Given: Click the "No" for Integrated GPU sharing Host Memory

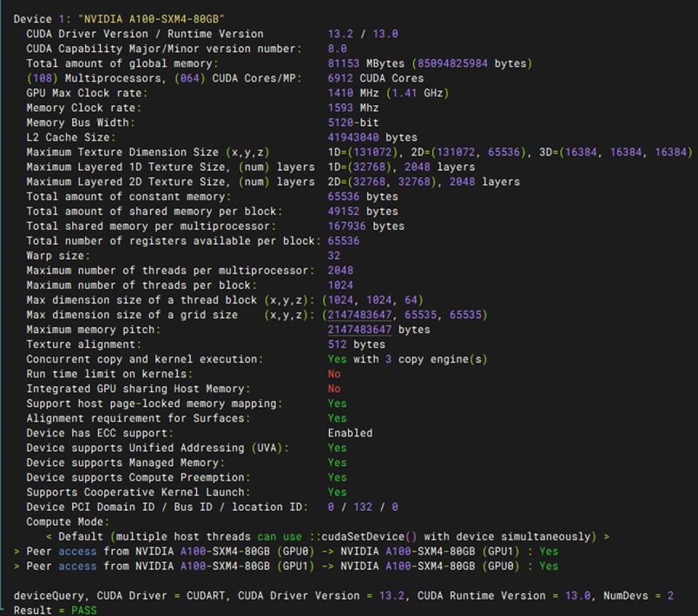Looking at the screenshot, I should click(334, 389).
